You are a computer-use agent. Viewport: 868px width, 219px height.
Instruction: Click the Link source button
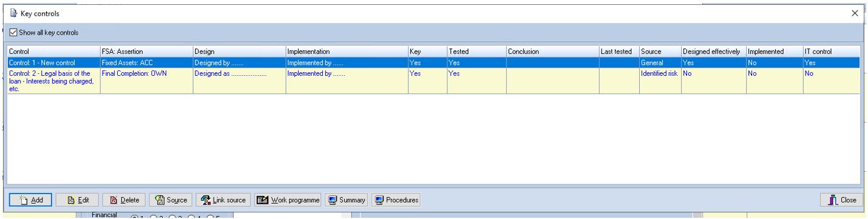(x=223, y=200)
